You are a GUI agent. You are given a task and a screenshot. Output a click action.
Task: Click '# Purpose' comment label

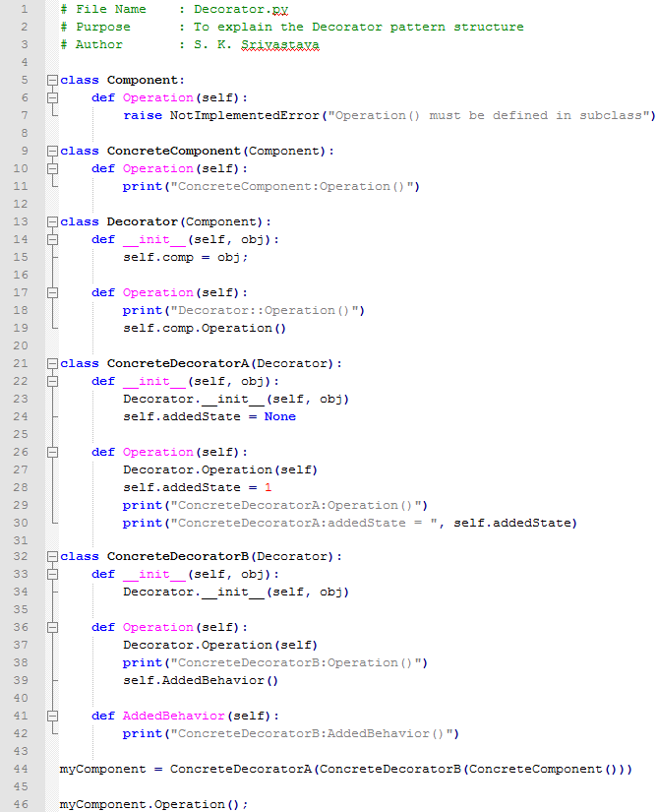95,27
